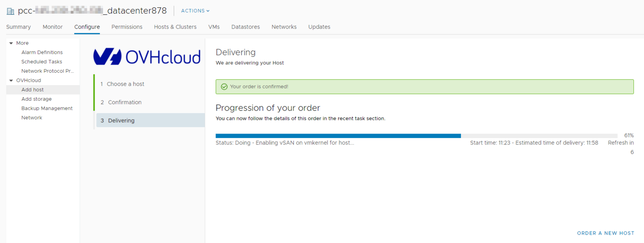This screenshot has width=644, height=243.
Task: Collapse the More tree section
Action: pyautogui.click(x=11, y=43)
